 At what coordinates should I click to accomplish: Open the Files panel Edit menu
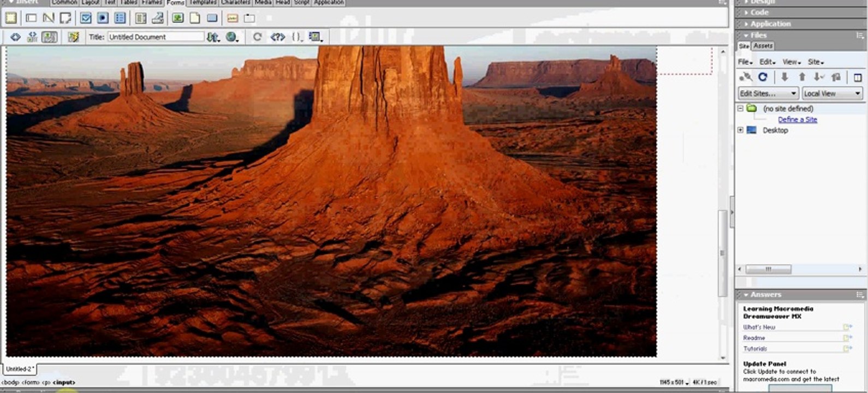point(767,62)
